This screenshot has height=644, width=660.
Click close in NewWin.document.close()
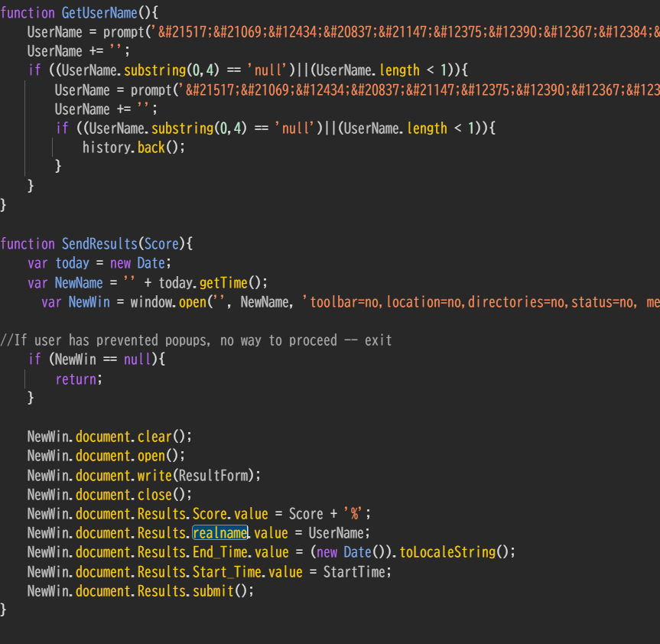pos(154,494)
